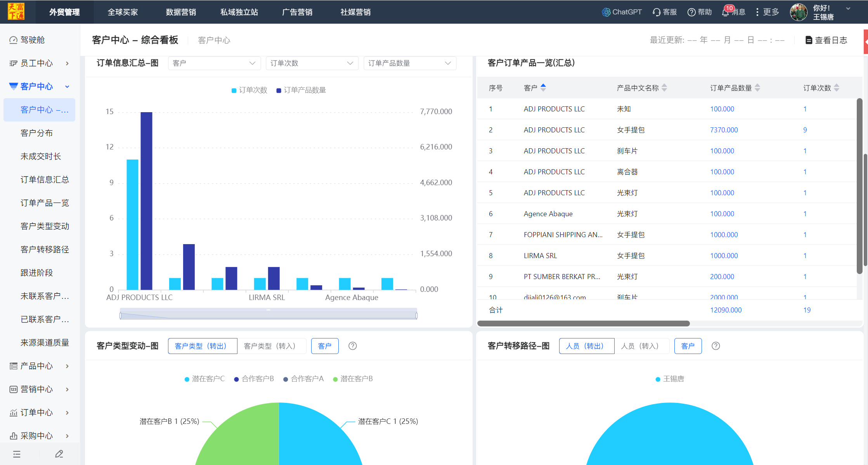This screenshot has height=465, width=868.
Task: Toggle 潜在客户C pie legend
Action: [x=205, y=379]
